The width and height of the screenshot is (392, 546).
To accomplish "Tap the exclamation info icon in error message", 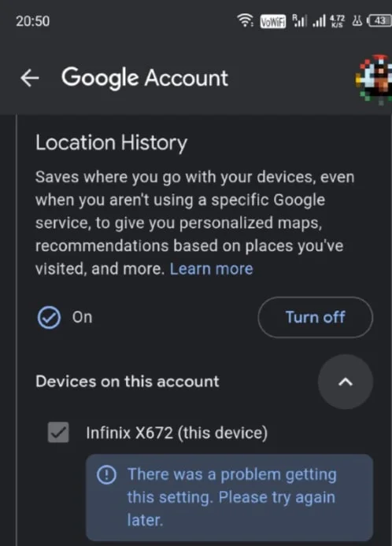I will (106, 474).
